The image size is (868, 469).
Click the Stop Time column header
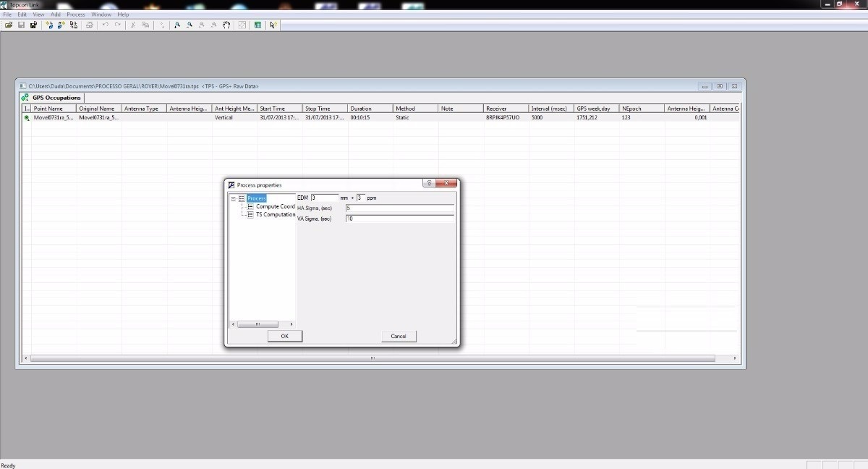tap(325, 109)
